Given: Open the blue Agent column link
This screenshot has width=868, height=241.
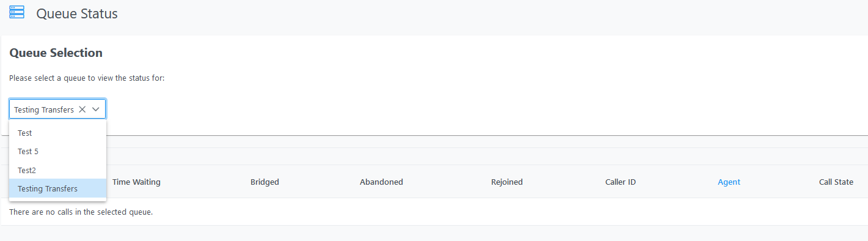Looking at the screenshot, I should [729, 182].
